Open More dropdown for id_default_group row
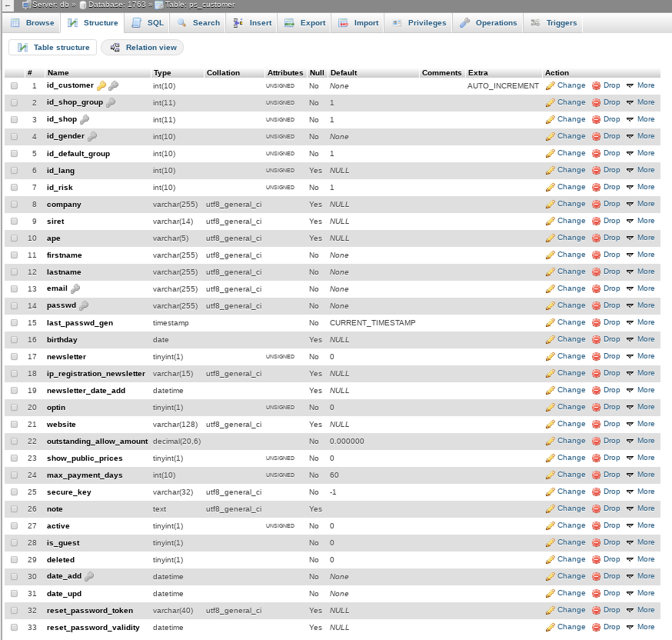The height and width of the screenshot is (640, 672). coord(640,153)
